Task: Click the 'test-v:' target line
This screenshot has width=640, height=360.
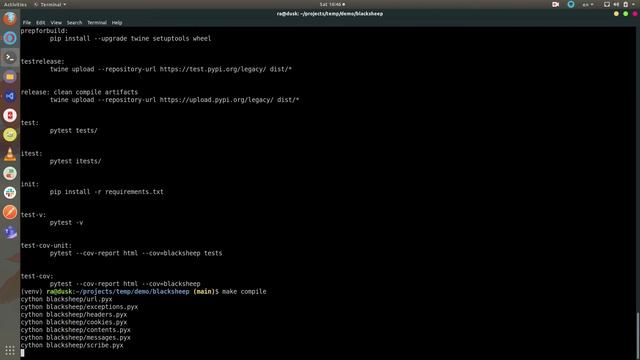Action: coord(33,215)
